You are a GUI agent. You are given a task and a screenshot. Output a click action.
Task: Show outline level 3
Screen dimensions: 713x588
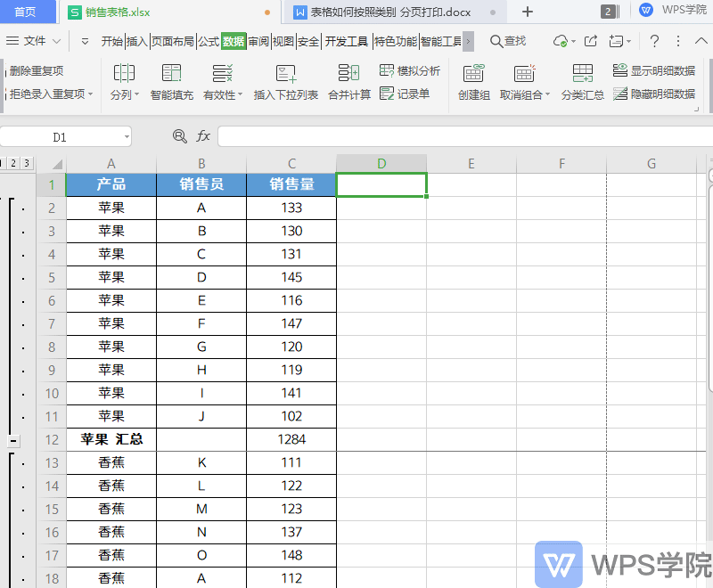(x=27, y=163)
